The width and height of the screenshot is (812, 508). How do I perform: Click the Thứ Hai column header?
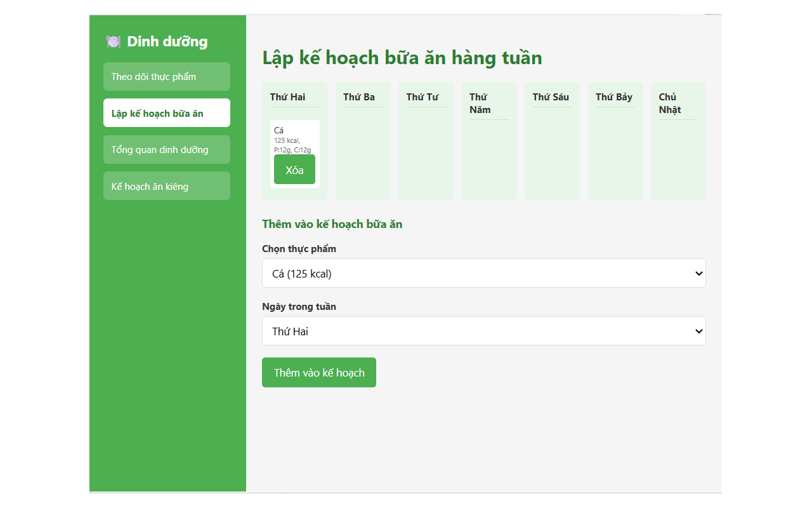(287, 97)
